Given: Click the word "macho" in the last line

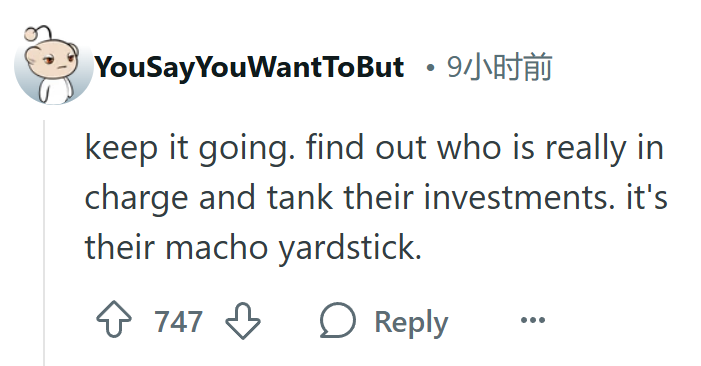Looking at the screenshot, I should (x=217, y=247).
